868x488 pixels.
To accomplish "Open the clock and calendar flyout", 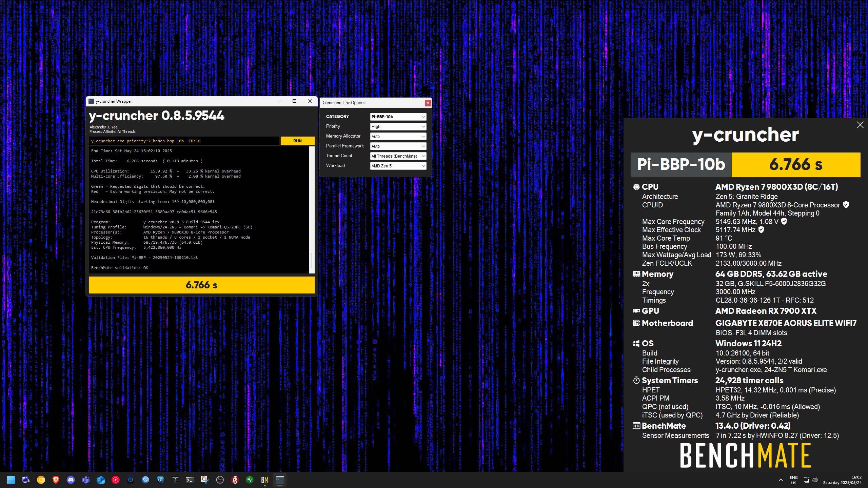I will [842, 480].
